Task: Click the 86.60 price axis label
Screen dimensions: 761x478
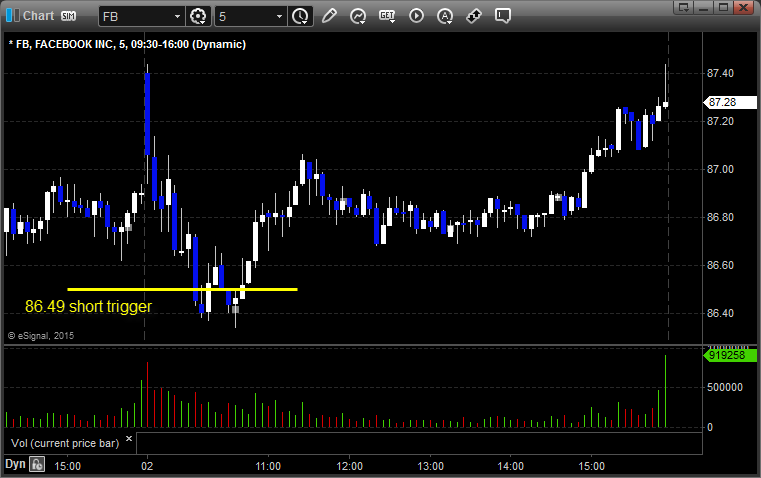Action: pos(720,265)
